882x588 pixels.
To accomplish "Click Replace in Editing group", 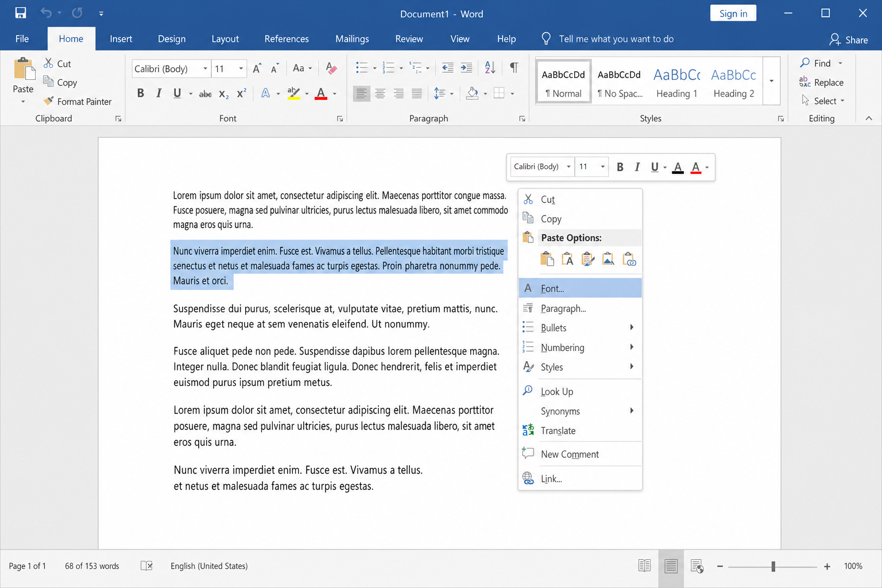I will (x=821, y=82).
